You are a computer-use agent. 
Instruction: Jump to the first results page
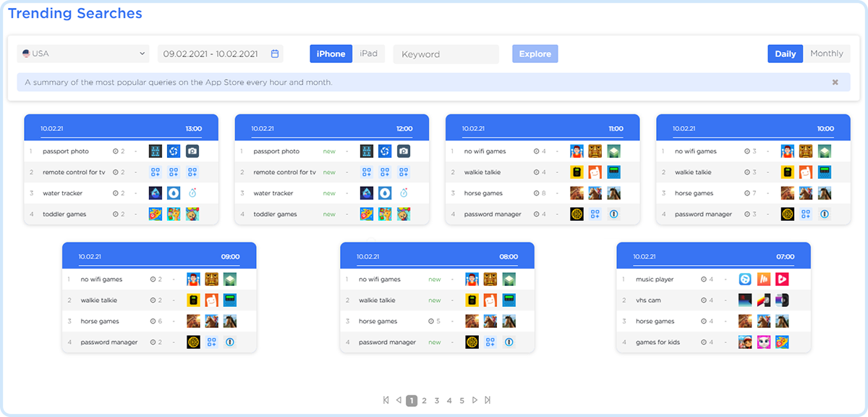pyautogui.click(x=386, y=400)
